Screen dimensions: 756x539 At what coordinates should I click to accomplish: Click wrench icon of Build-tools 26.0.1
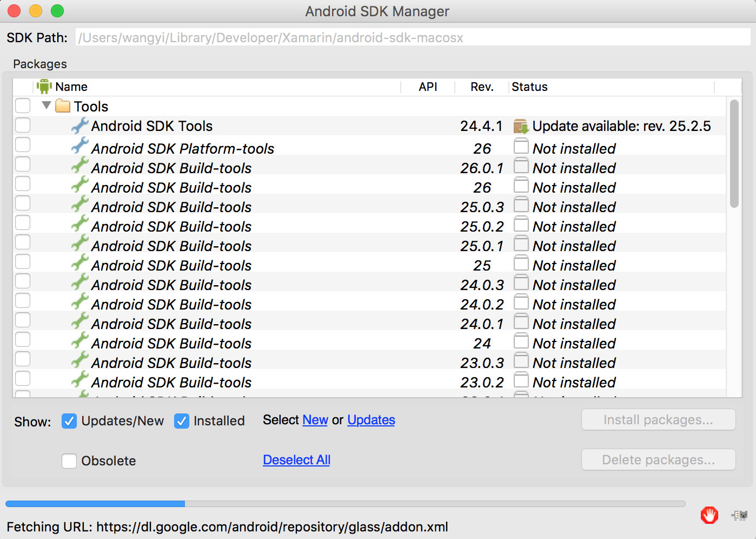coord(80,165)
